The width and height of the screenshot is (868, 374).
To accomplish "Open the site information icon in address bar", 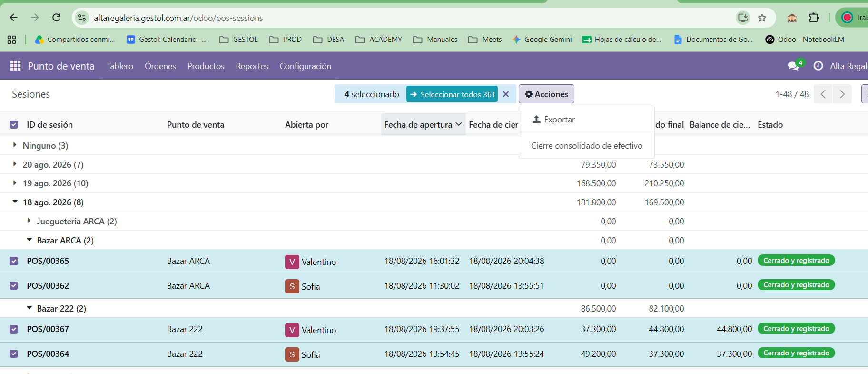I will 82,18.
